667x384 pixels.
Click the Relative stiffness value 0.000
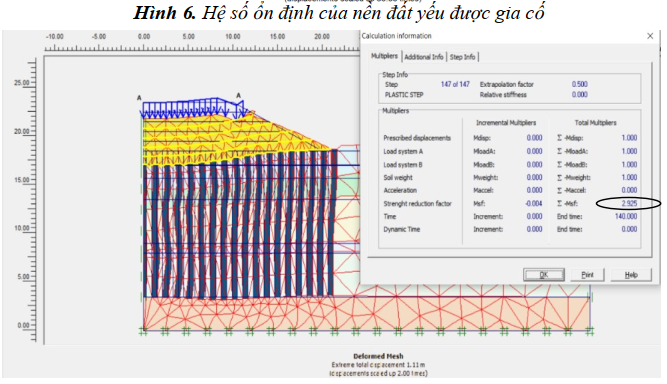point(579,94)
